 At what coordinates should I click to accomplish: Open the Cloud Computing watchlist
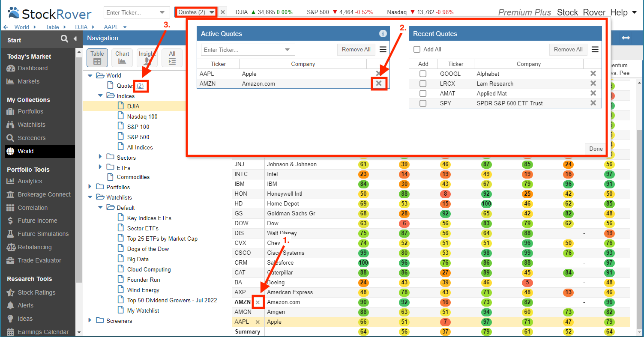(x=149, y=269)
